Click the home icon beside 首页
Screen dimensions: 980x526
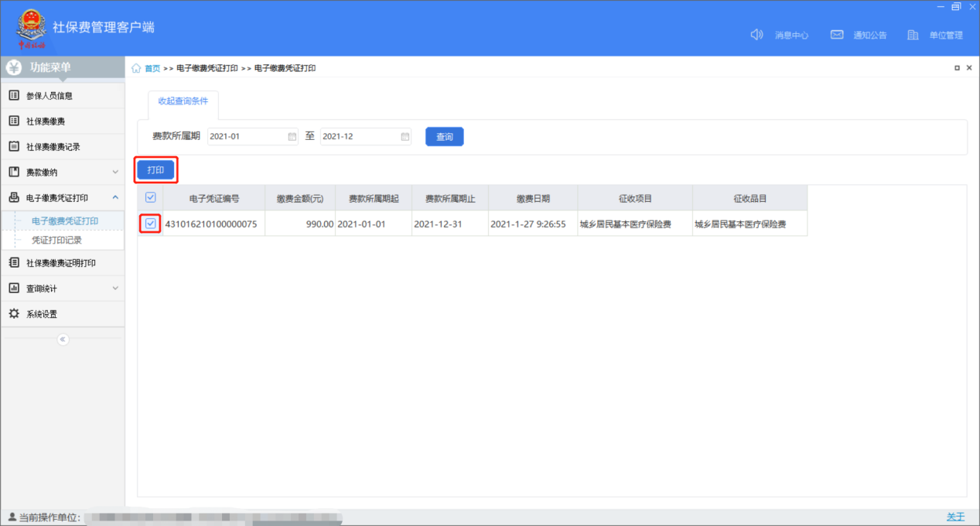point(136,68)
